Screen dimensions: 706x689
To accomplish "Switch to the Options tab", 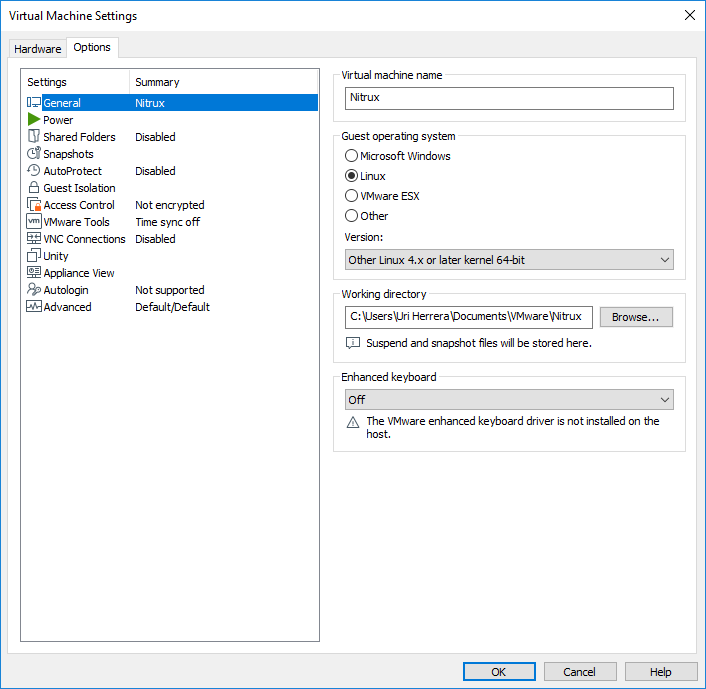I will click(92, 47).
